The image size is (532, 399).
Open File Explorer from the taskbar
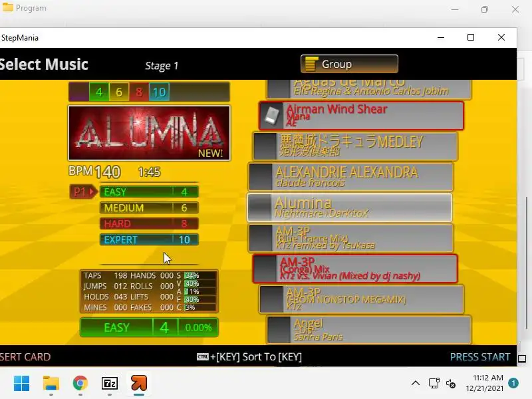(51, 384)
